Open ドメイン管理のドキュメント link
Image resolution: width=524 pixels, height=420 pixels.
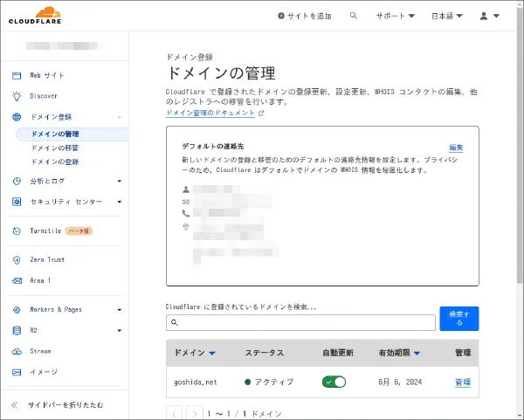click(210, 114)
